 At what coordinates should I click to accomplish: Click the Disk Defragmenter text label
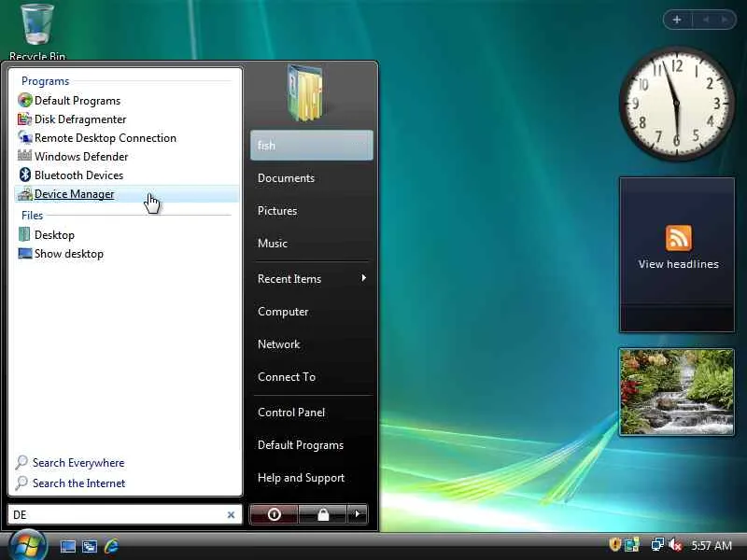click(x=80, y=119)
